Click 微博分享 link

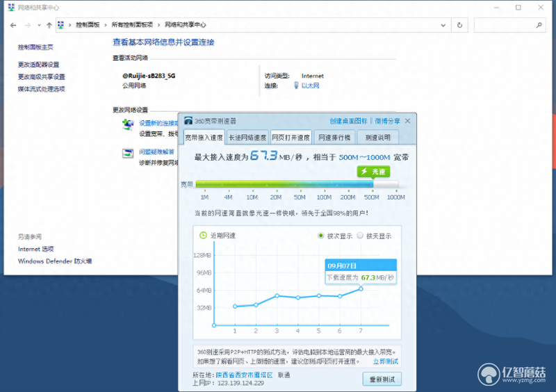(387, 121)
